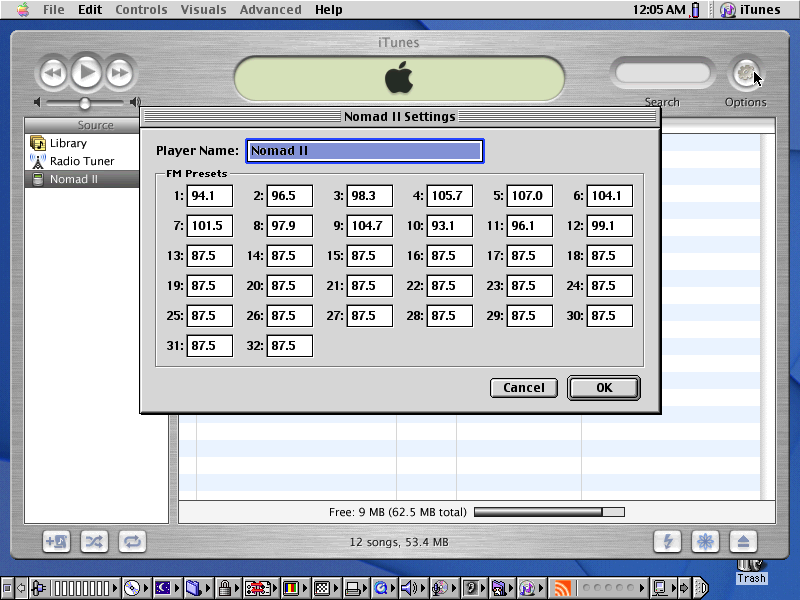
Task: Click the iTunes volume slider knob
Action: coord(85,103)
